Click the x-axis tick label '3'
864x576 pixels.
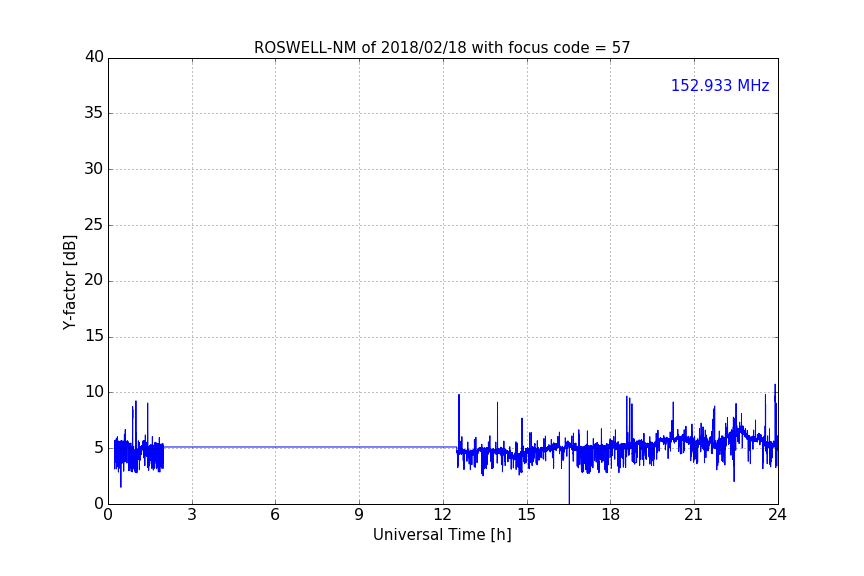point(192,515)
